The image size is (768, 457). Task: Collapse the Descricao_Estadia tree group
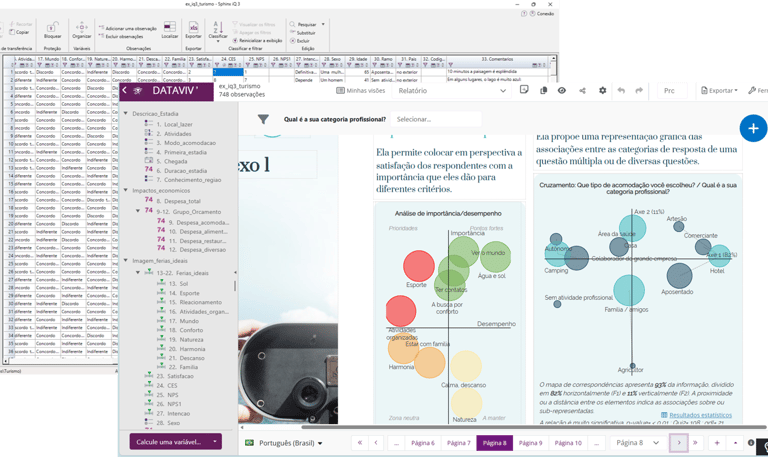click(x=126, y=113)
